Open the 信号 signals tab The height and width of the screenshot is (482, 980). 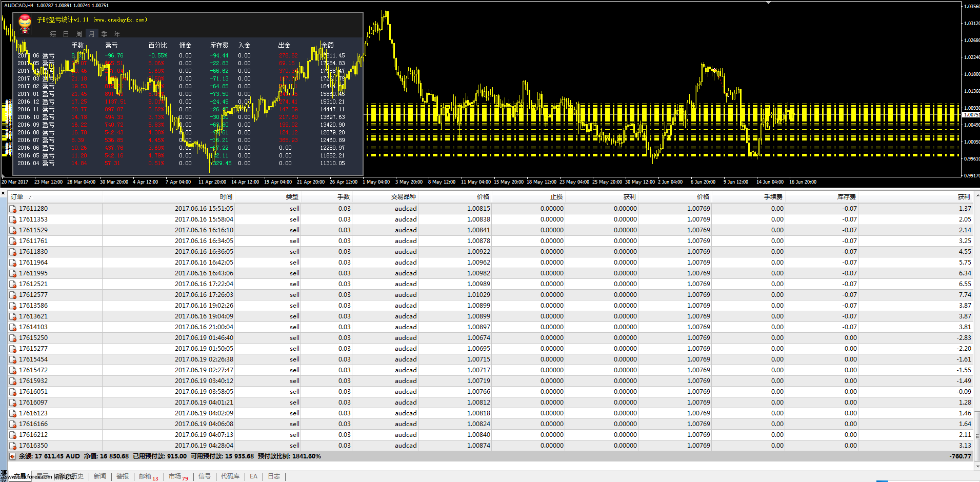click(205, 476)
